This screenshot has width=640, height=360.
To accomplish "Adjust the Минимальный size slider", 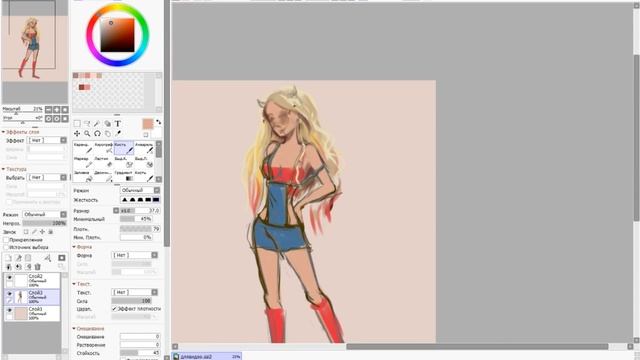I will click(136, 219).
